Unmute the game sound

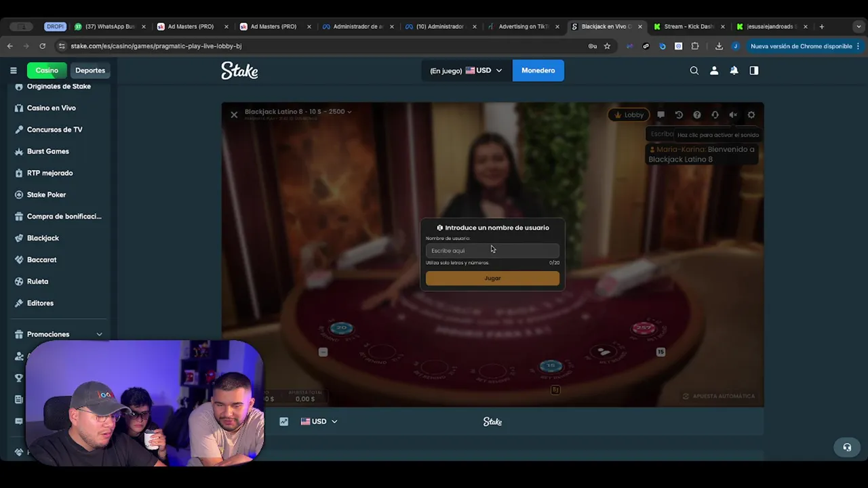click(733, 115)
